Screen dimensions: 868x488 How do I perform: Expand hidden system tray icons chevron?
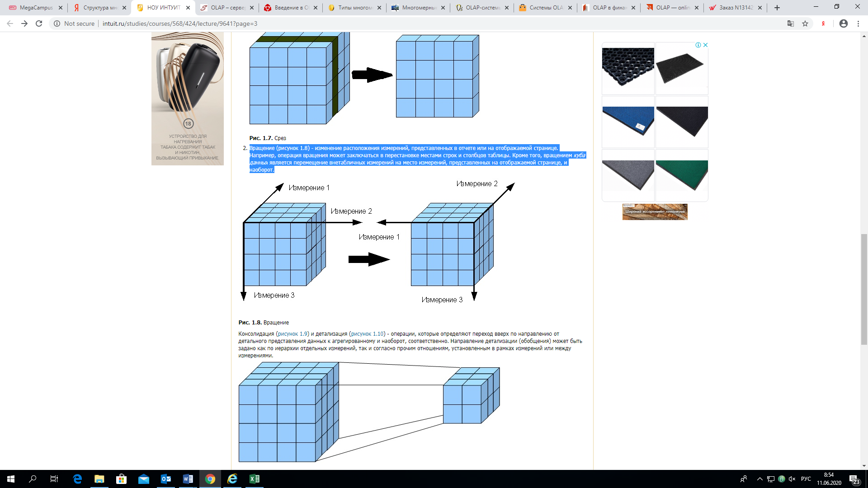pyautogui.click(x=759, y=479)
